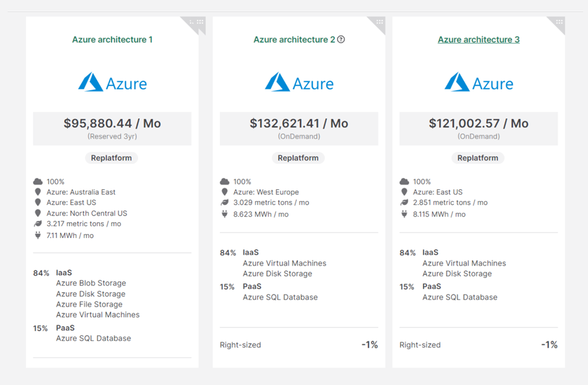Open the Azure architecture 2 title link

(x=294, y=39)
